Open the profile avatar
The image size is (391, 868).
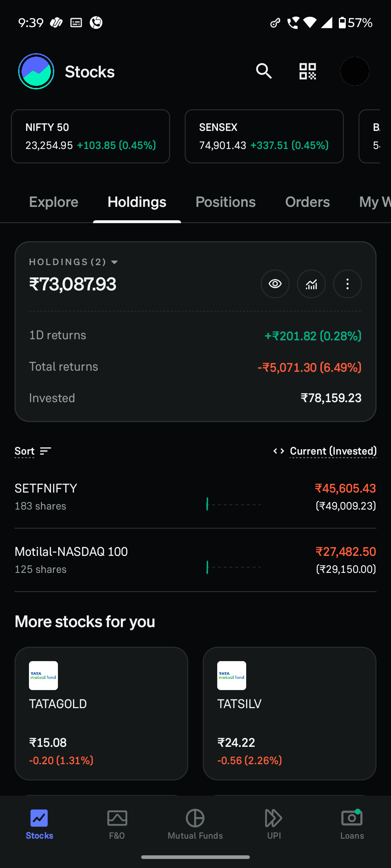(354, 71)
